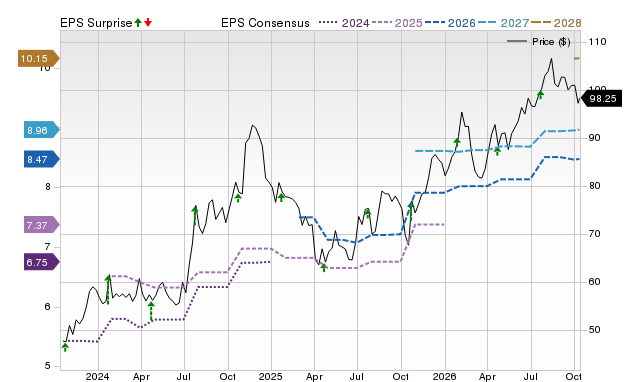640x382 pixels.
Task: Click the 2025 label on the x-axis
Action: [x=271, y=376]
